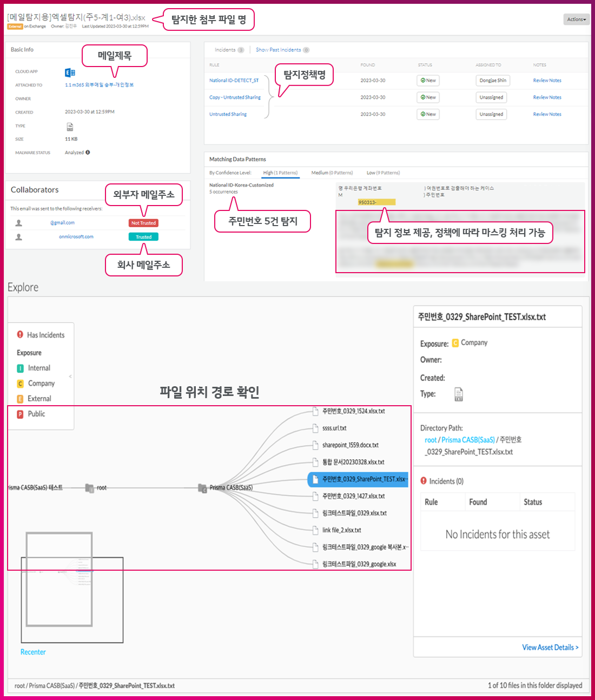The image size is (595, 700).
Task: Click the Not Trusted red badge
Action: 143,223
